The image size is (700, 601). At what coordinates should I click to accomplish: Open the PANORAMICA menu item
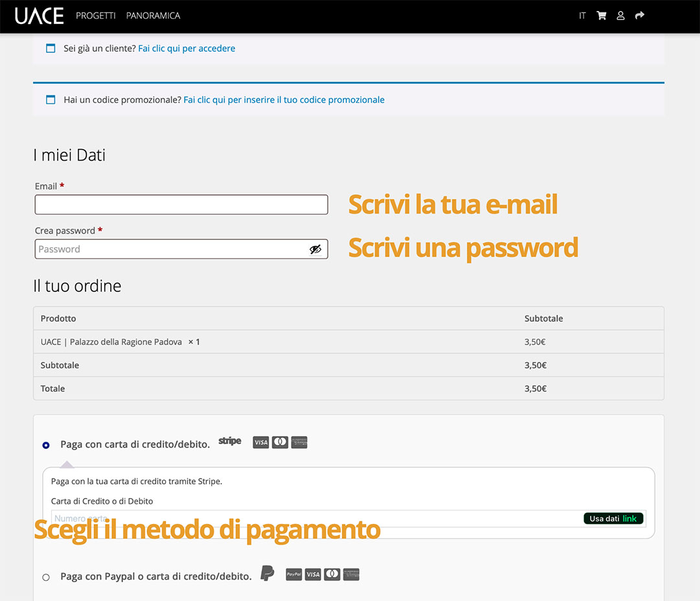[153, 16]
